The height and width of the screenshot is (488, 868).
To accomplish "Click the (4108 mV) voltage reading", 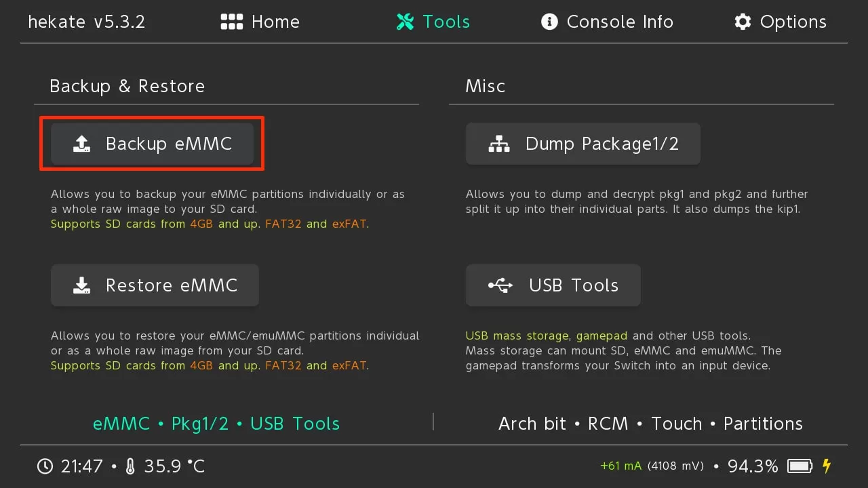I will tap(677, 466).
